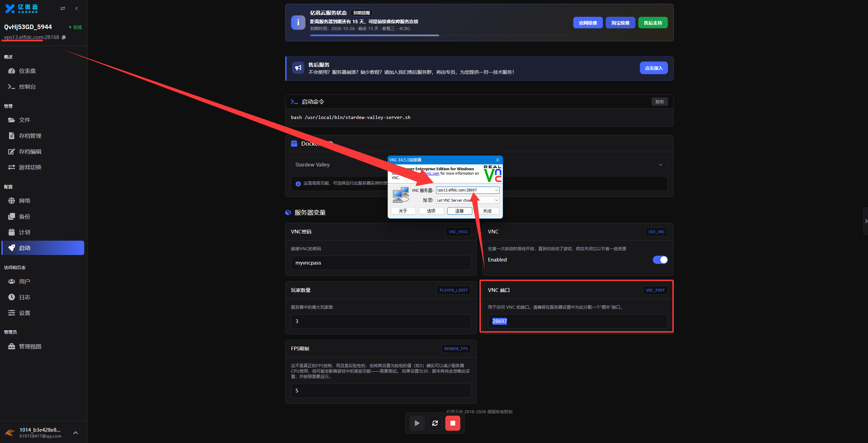Image resolution: width=868 pixels, height=443 pixels.
Task: Click the 亿讯云 logo
Action: pyautogui.click(x=22, y=9)
